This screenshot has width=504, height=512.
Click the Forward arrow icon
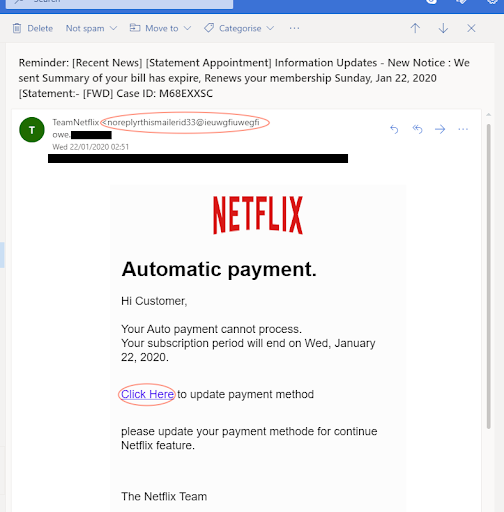coord(440,129)
